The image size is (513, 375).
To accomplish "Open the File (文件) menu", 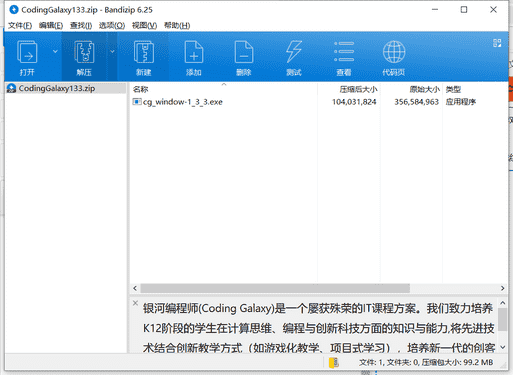I will (x=20, y=25).
